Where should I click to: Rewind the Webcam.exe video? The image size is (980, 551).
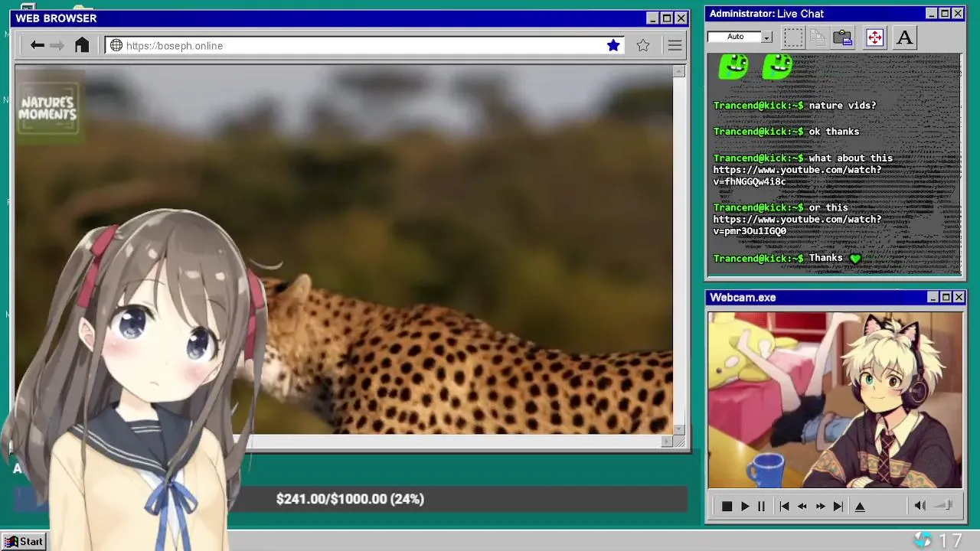click(802, 506)
